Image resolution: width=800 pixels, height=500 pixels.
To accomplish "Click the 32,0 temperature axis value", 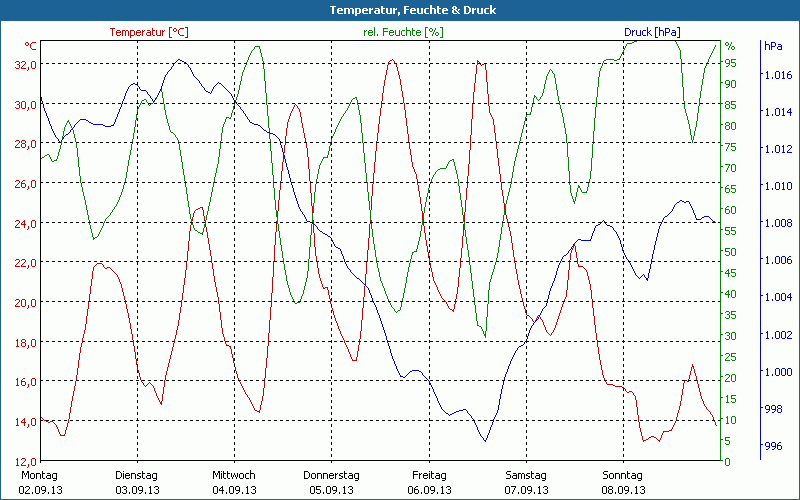I will 23,64.
